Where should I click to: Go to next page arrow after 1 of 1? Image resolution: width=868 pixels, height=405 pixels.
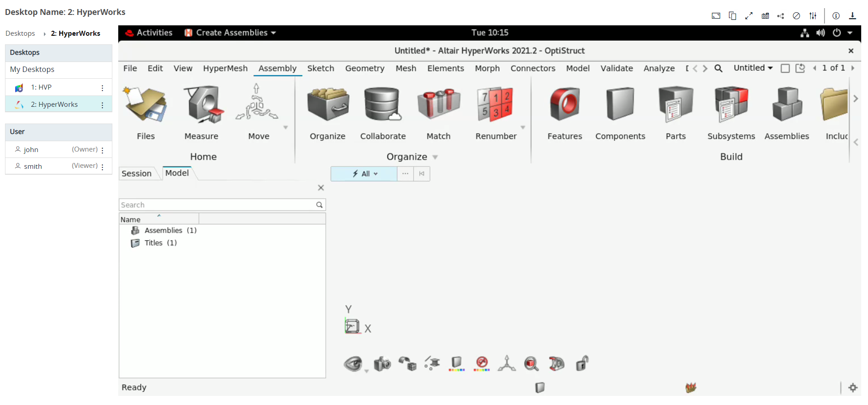pos(853,68)
